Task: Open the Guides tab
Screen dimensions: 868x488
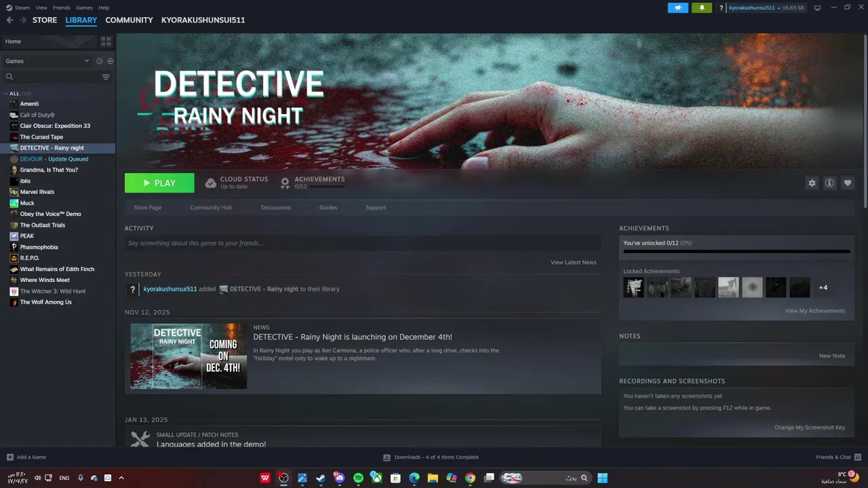Action: point(328,207)
